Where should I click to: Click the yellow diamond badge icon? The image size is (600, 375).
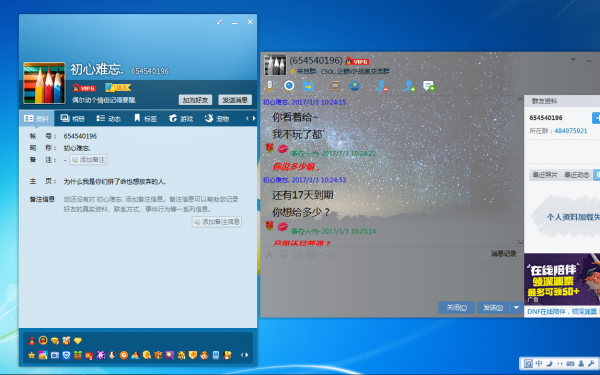[78, 340]
